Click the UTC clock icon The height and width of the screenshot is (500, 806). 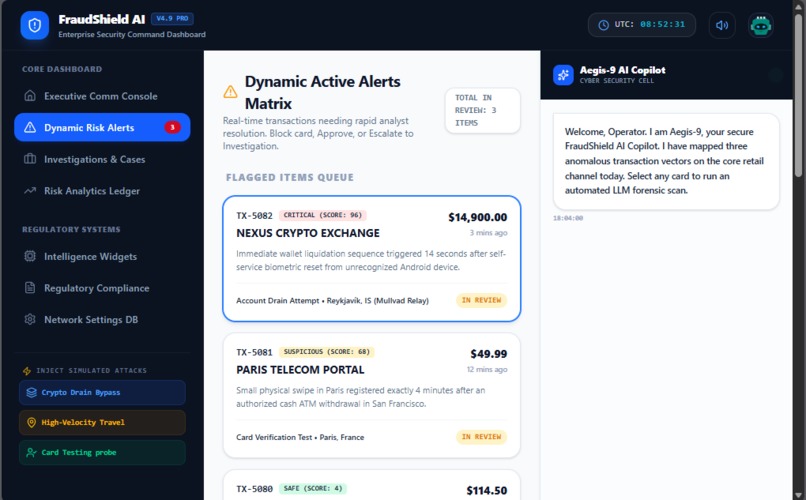pos(603,25)
